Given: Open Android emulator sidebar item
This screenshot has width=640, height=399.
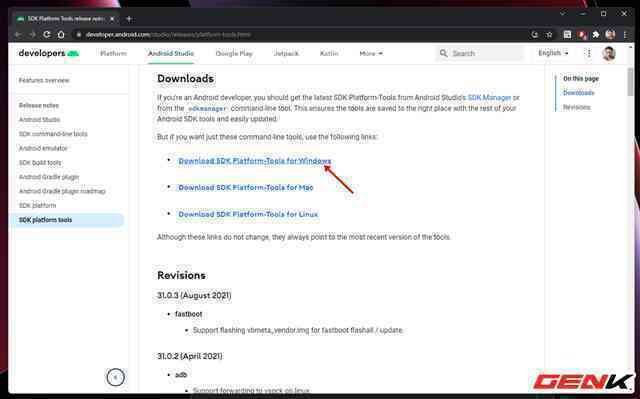Looking at the screenshot, I should [x=43, y=148].
